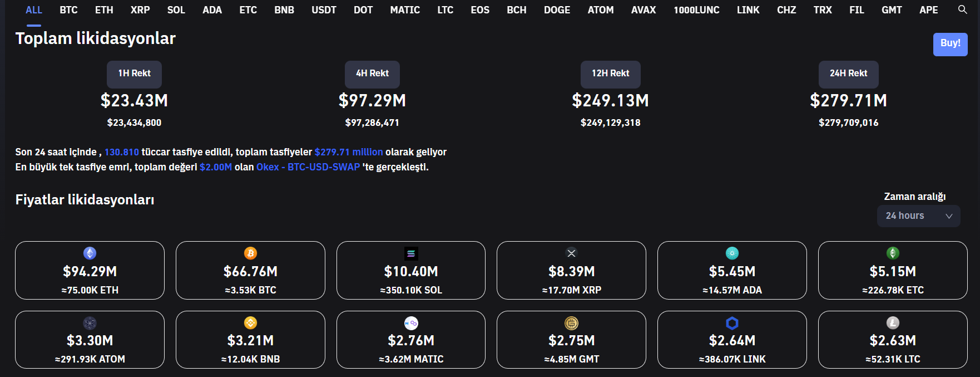Select the 1H Rekt button

(x=134, y=74)
